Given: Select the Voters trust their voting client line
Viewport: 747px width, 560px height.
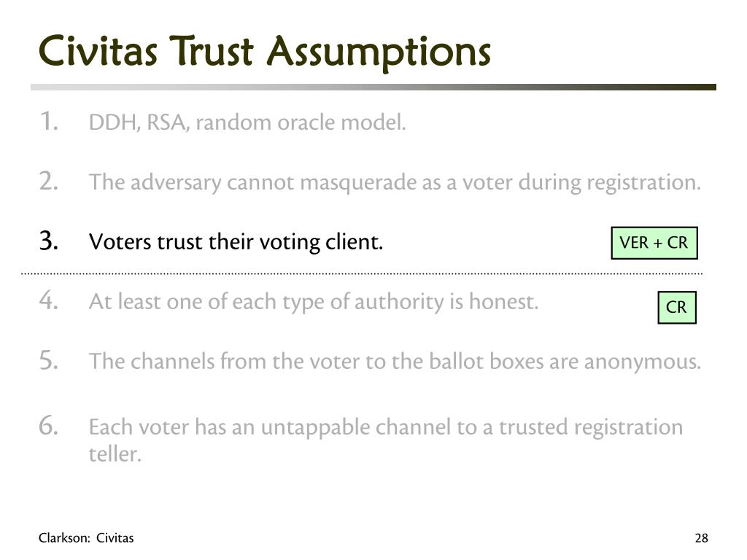Looking at the screenshot, I should tap(236, 242).
